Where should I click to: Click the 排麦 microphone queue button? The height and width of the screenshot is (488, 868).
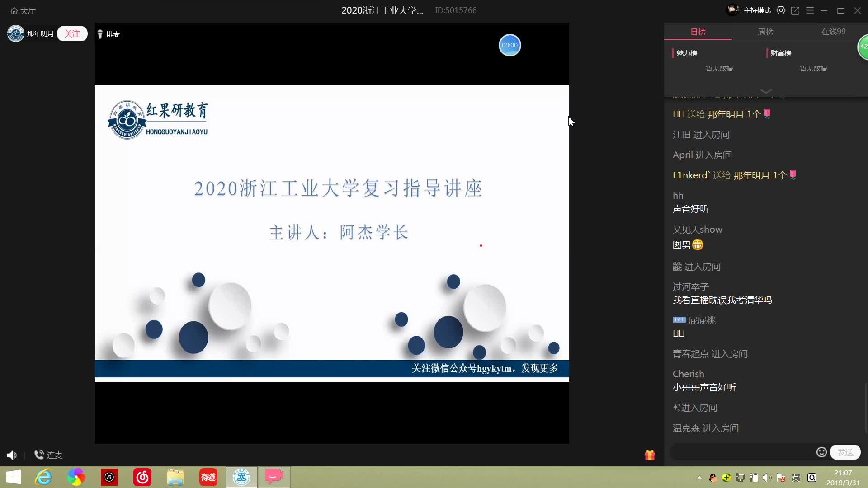pyautogui.click(x=108, y=34)
